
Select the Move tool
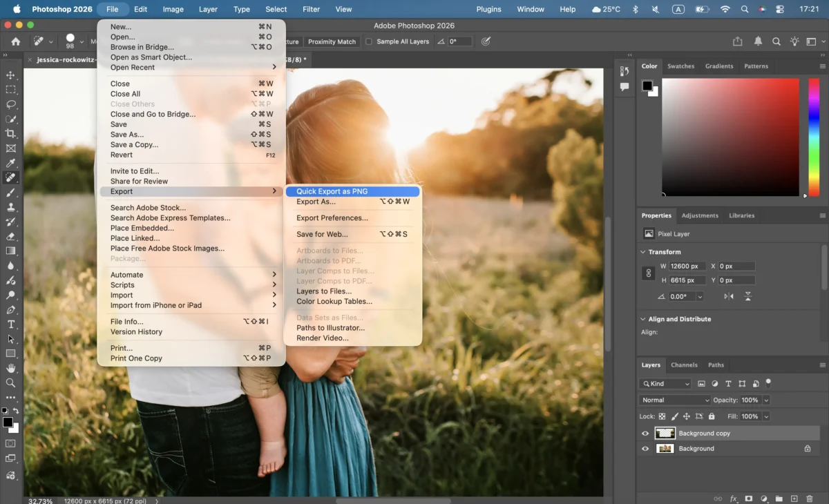[10, 75]
